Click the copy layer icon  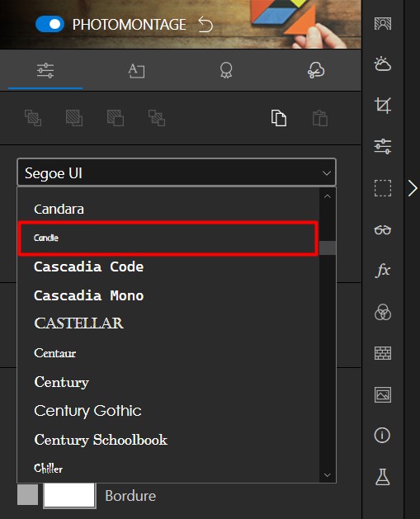(x=279, y=118)
